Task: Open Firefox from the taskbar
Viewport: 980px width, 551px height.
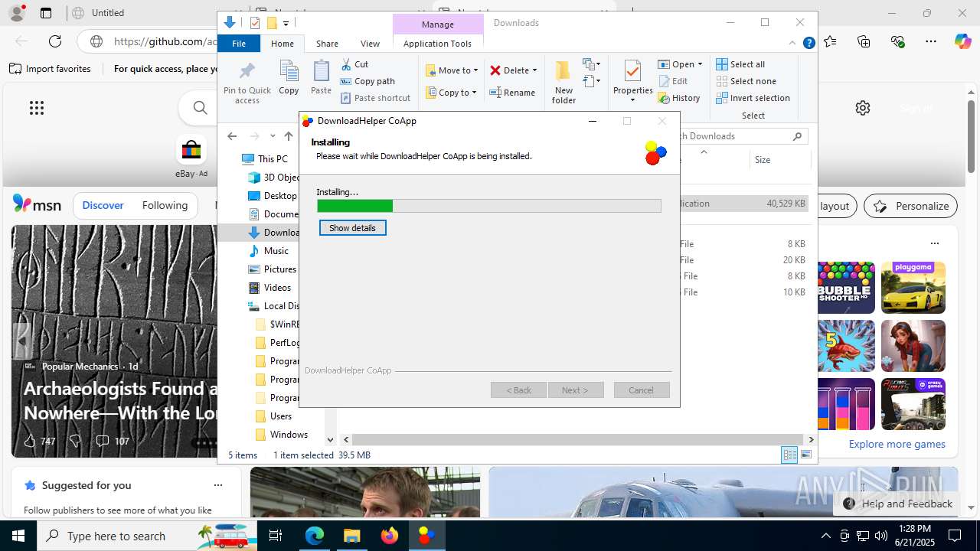Action: pos(390,535)
